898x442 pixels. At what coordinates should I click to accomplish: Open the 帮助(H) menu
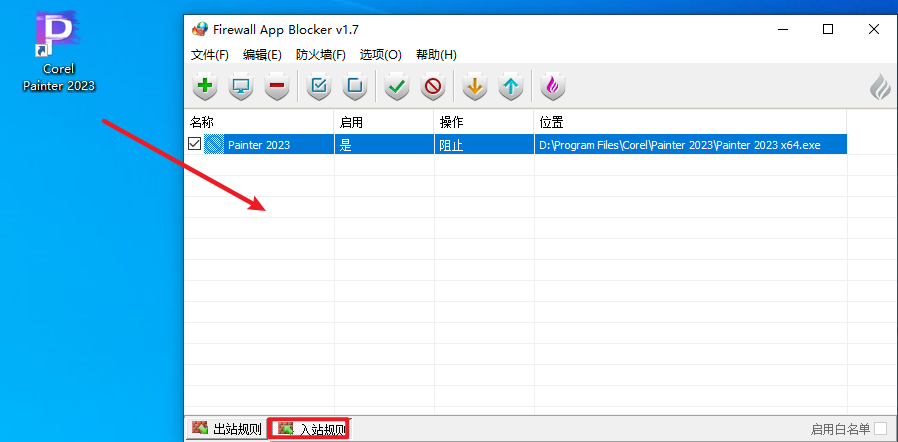436,55
